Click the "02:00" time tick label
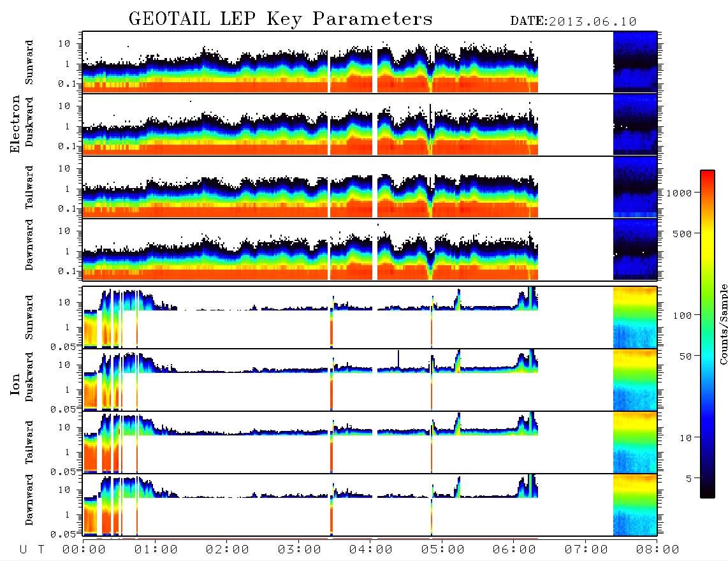728x561 pixels. [228, 550]
